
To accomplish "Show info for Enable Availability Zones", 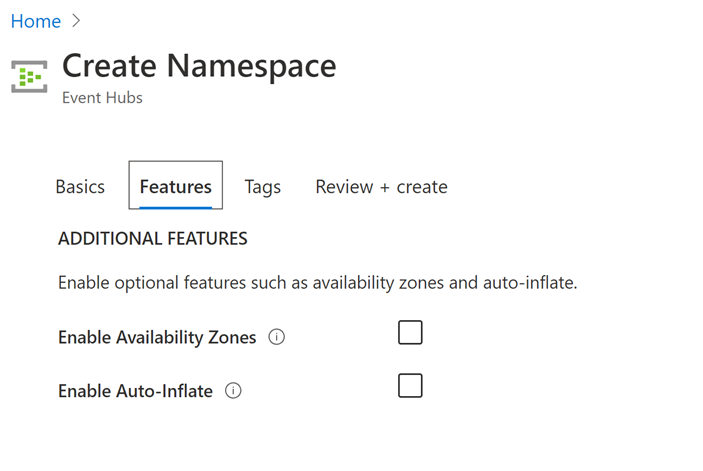I will pos(277,337).
